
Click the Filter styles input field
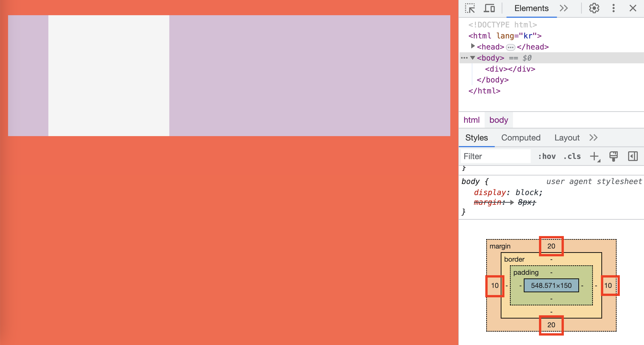(495, 157)
